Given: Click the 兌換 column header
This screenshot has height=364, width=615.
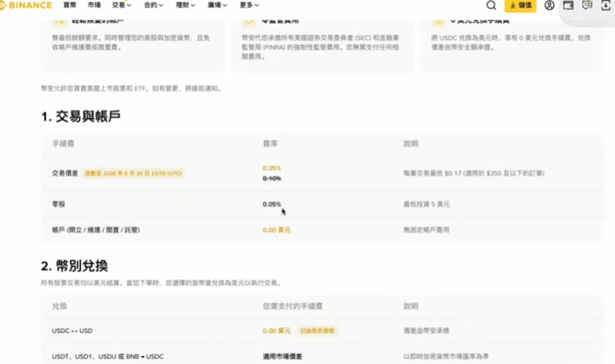Looking at the screenshot, I should click(x=59, y=306).
